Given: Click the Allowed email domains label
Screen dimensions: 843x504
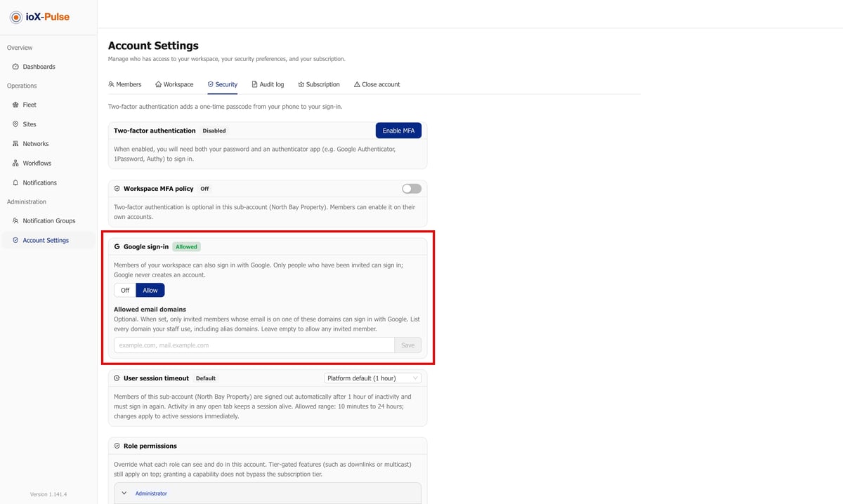Looking at the screenshot, I should [x=150, y=309].
